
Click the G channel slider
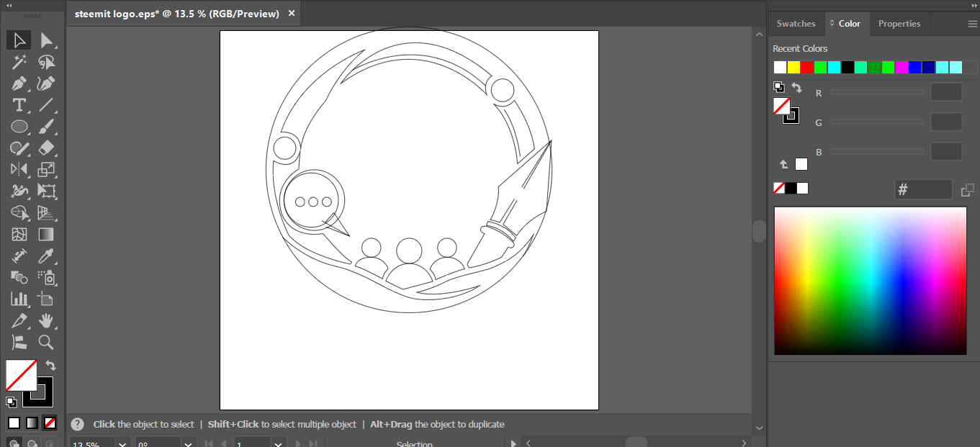[x=877, y=122]
